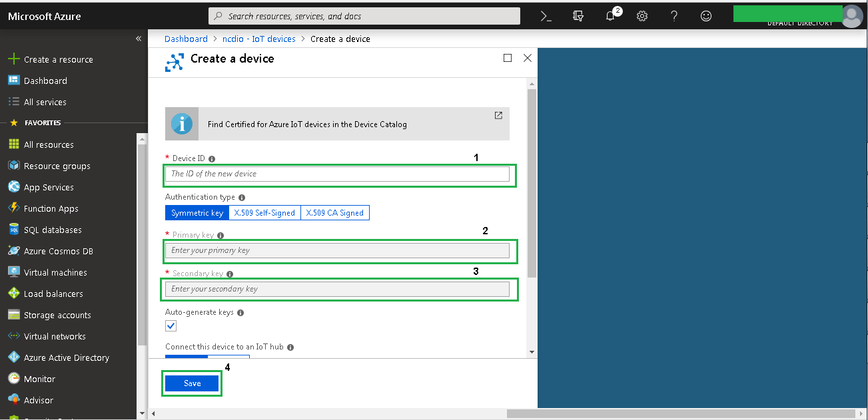
Task: Open Virtual machines in the sidebar
Action: coord(55,272)
